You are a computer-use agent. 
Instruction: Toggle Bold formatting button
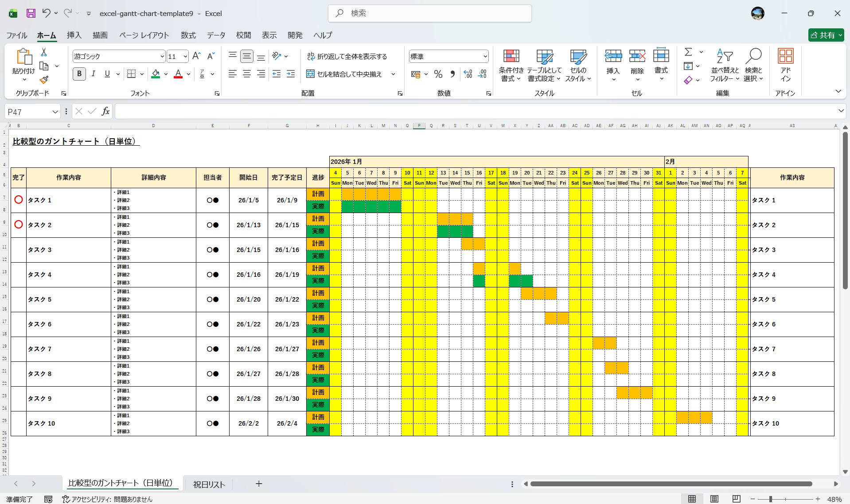tap(79, 74)
